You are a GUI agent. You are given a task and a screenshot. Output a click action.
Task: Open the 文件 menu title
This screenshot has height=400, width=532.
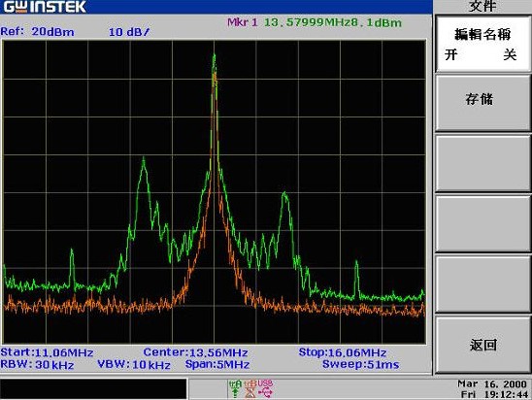click(482, 6)
